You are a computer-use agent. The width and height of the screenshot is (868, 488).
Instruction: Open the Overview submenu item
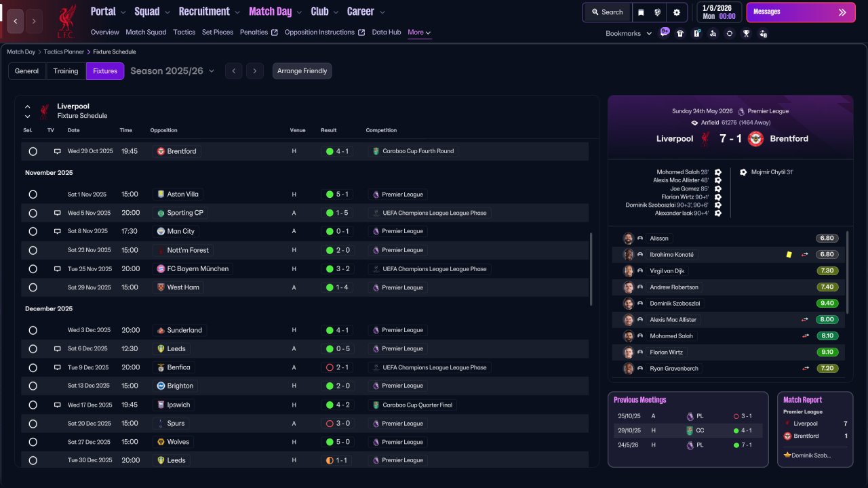click(x=104, y=33)
